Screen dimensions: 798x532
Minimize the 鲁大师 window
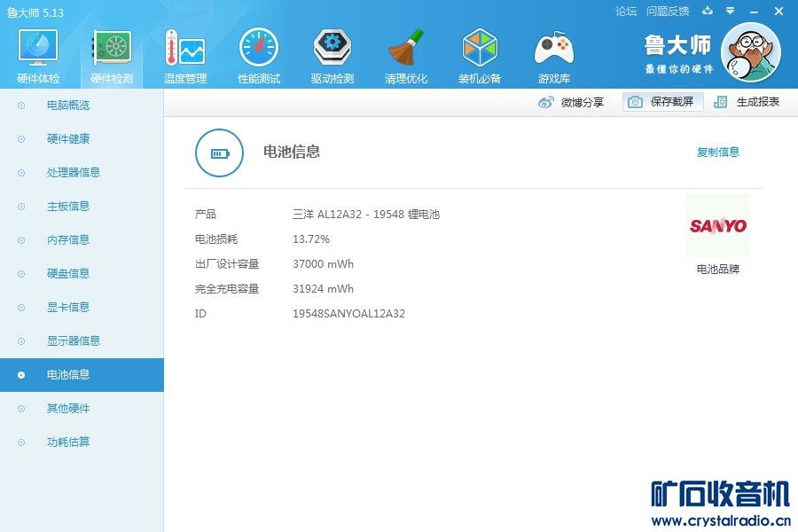[x=755, y=12]
